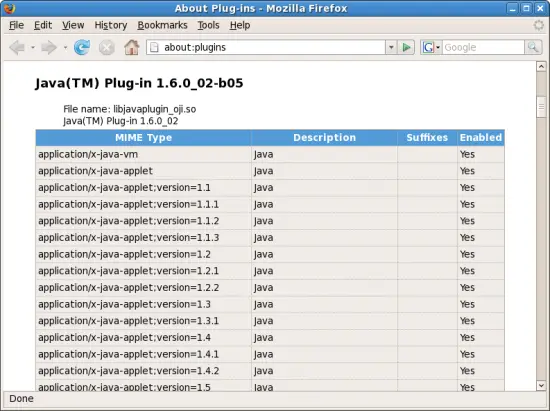This screenshot has width=550, height=411.
Task: Click the Java(TM) Plug-in 1.6.0_02-b05 heading
Action: pyautogui.click(x=139, y=83)
